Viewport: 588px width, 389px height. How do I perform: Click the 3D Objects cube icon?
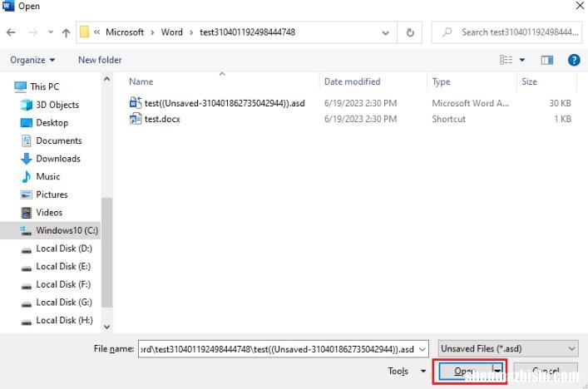(x=27, y=105)
